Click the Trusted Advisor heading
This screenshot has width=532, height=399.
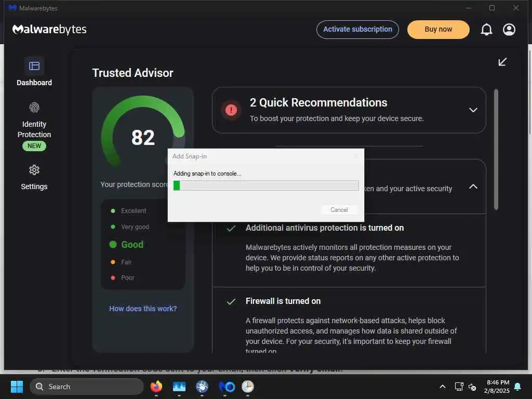point(132,73)
